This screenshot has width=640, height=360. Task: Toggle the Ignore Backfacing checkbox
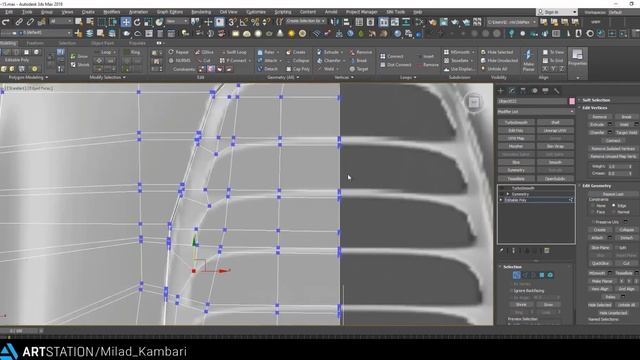pos(511,291)
